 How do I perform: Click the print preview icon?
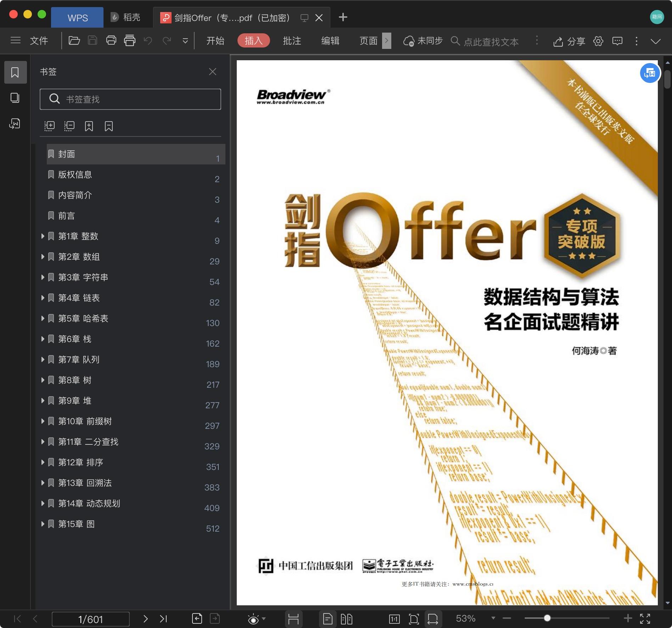tap(130, 40)
